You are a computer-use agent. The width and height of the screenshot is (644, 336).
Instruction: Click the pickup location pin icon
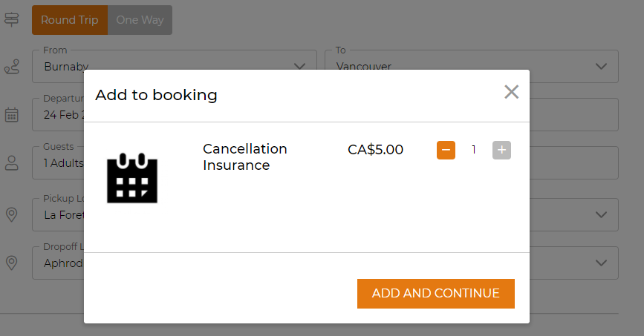click(11, 214)
